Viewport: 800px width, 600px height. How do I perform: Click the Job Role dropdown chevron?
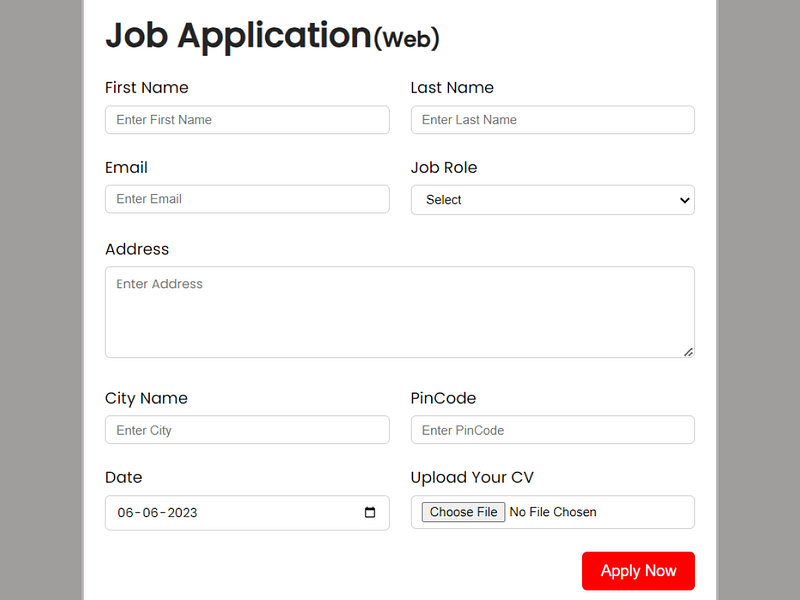685,199
